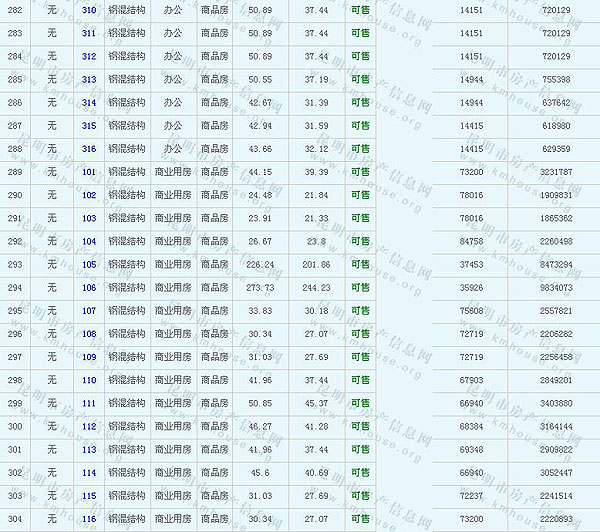This screenshot has width=600, height=532.
Task: Select room 112 link
Action: tap(89, 427)
